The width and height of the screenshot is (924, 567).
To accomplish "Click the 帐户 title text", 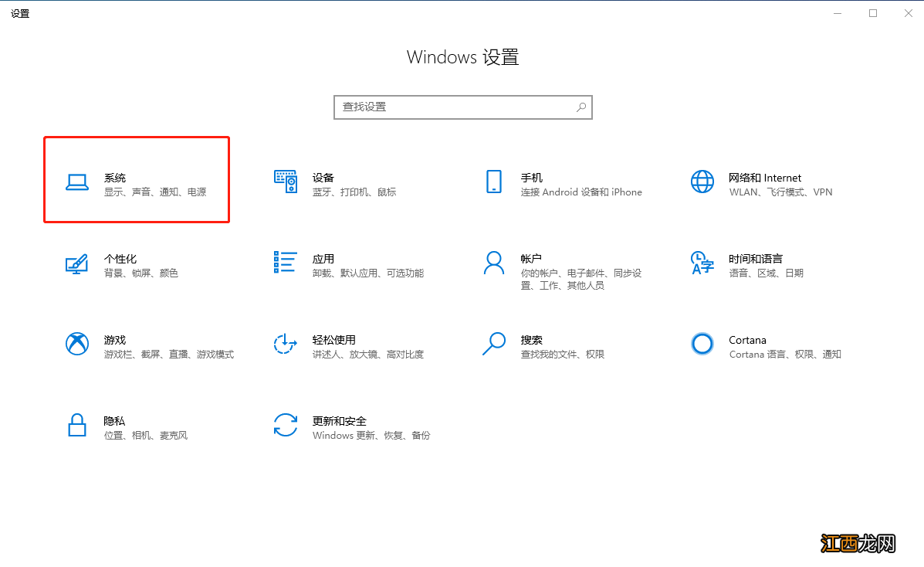I will pos(531,259).
